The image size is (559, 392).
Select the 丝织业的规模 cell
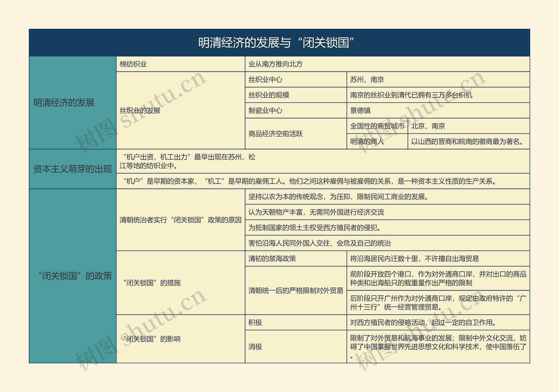[x=296, y=95]
